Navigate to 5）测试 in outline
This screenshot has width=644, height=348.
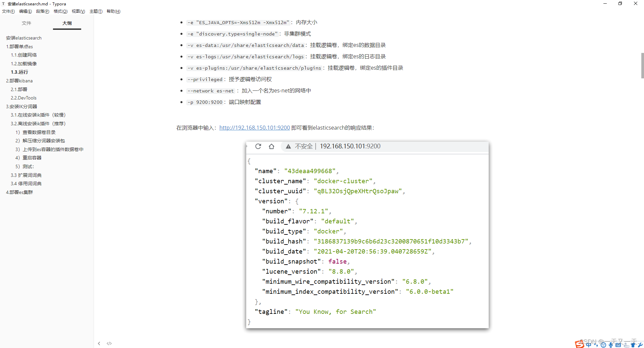coord(25,166)
